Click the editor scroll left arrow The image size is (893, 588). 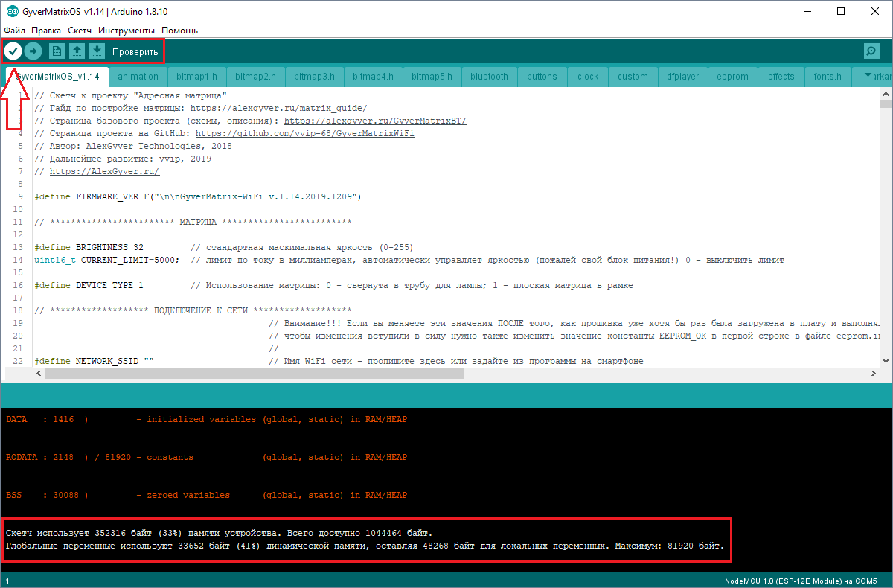pos(38,373)
